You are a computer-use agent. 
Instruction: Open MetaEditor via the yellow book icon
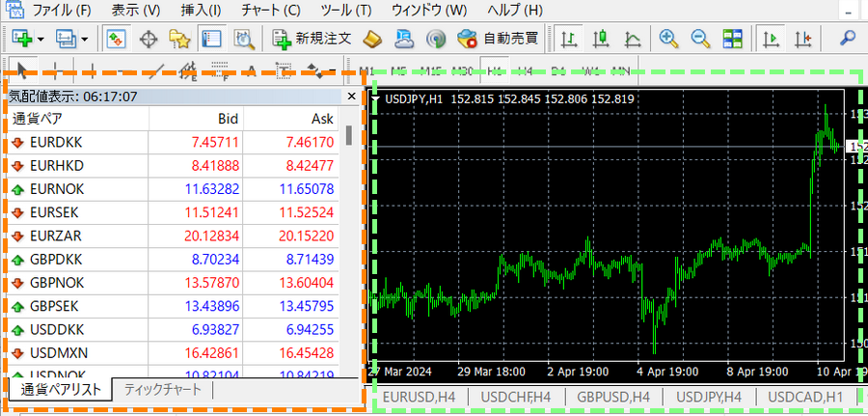(x=373, y=39)
